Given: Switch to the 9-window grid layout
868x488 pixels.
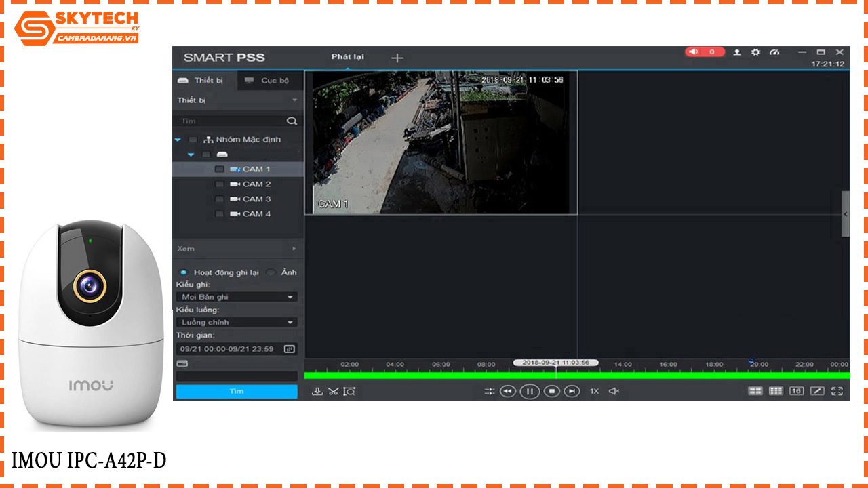Looking at the screenshot, I should [x=777, y=391].
